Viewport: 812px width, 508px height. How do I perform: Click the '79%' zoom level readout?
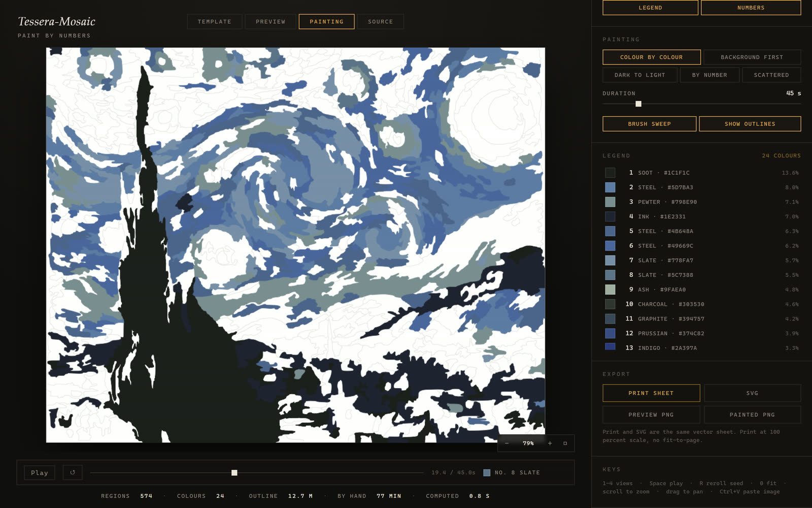tap(528, 443)
